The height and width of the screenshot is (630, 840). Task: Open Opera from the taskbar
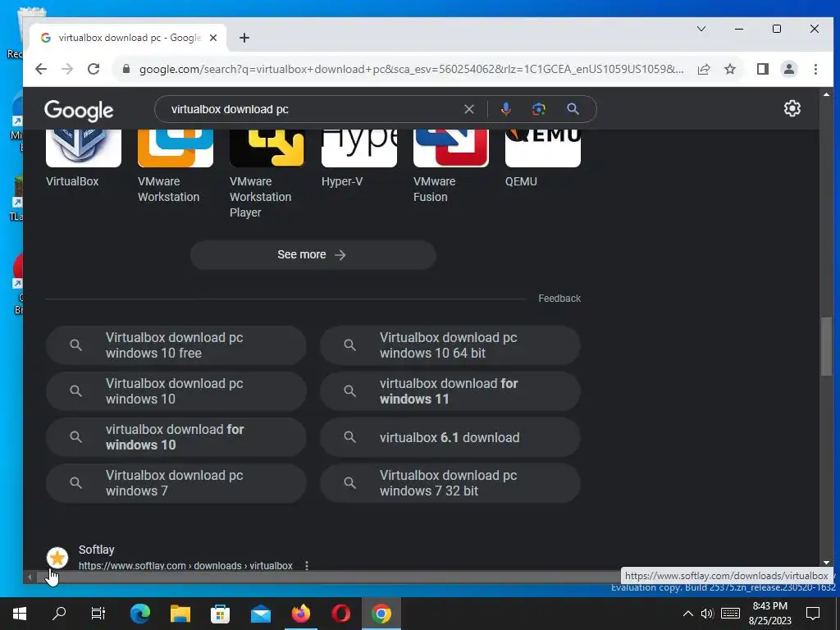340,614
